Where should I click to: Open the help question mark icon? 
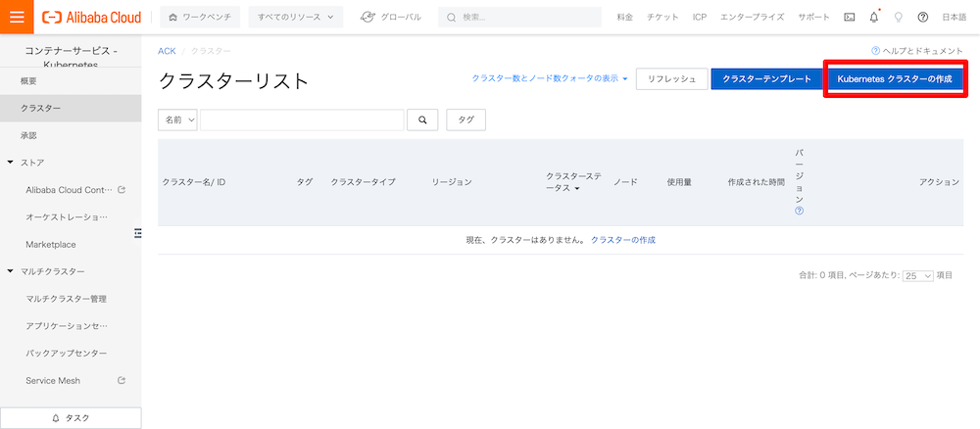click(x=922, y=17)
